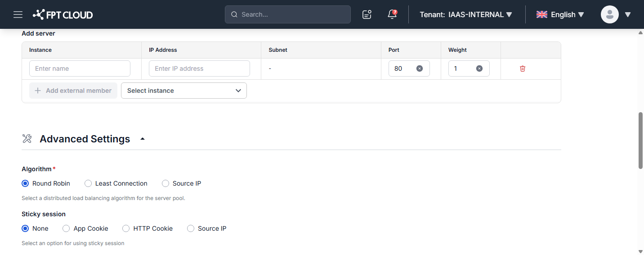Image resolution: width=644 pixels, height=255 pixels.
Task: Click Add external member button
Action: (x=73, y=91)
